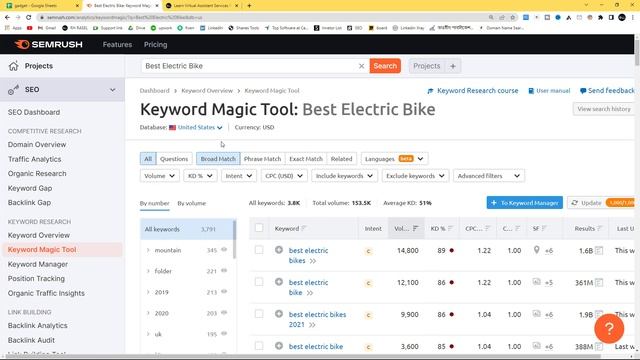The image size is (640, 360).
Task: Check 'best electric bikes 2021' row checkbox
Action: (259, 313)
